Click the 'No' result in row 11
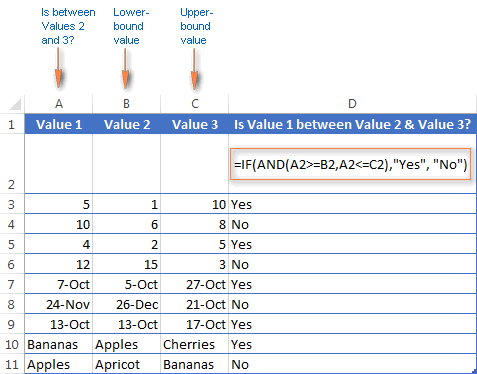This screenshot has height=374, width=477. 352,364
